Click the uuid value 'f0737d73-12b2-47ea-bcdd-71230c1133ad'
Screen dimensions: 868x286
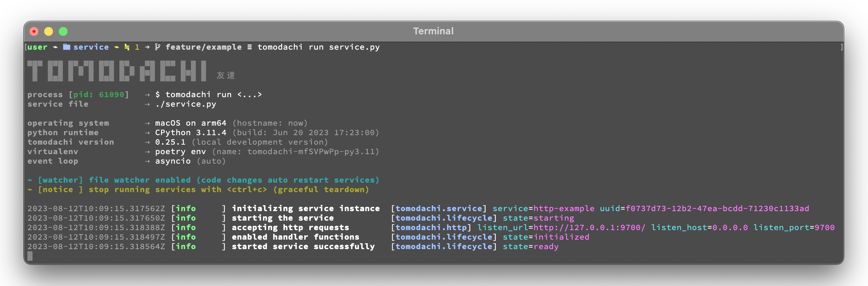point(718,209)
